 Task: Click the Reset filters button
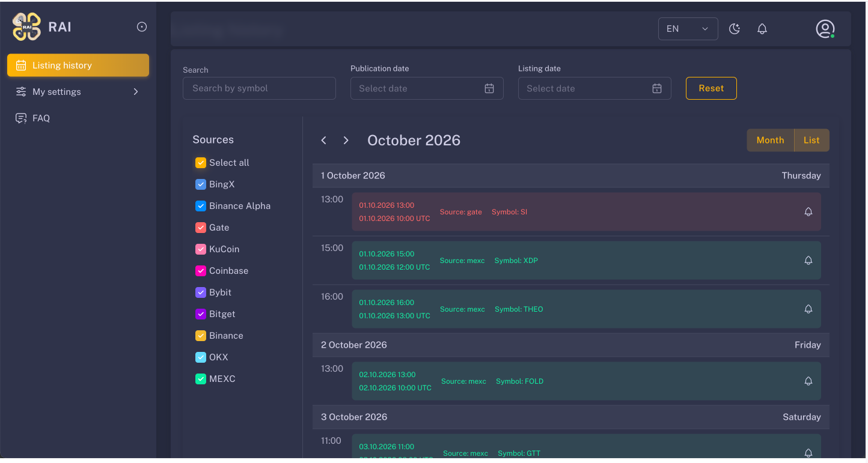[711, 88]
